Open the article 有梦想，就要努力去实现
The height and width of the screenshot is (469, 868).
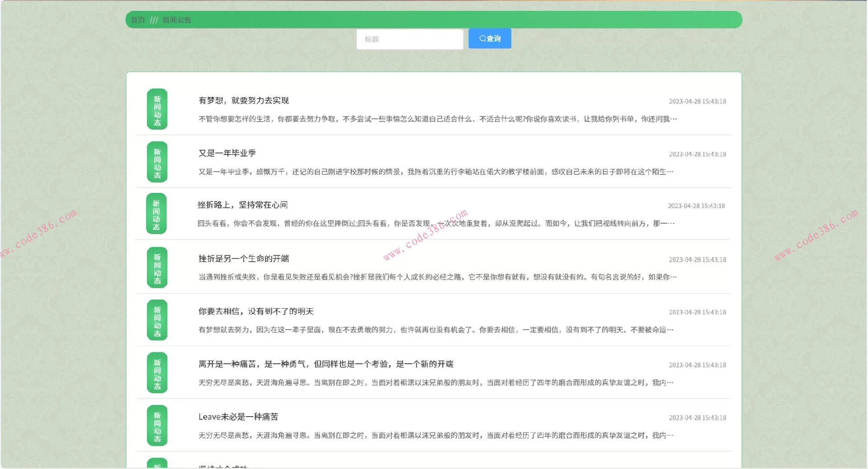pyautogui.click(x=244, y=100)
